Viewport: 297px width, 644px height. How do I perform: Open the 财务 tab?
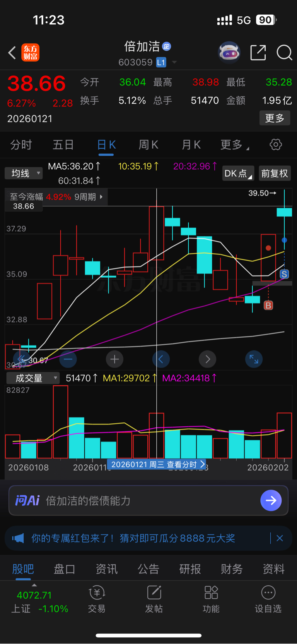[x=232, y=569]
